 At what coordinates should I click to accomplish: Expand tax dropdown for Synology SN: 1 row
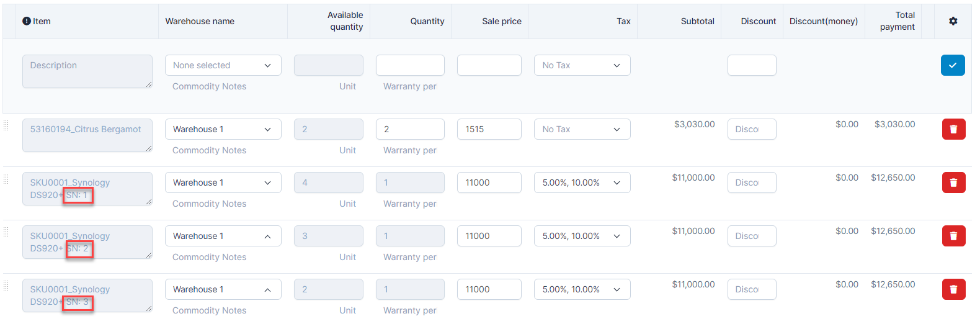point(582,183)
